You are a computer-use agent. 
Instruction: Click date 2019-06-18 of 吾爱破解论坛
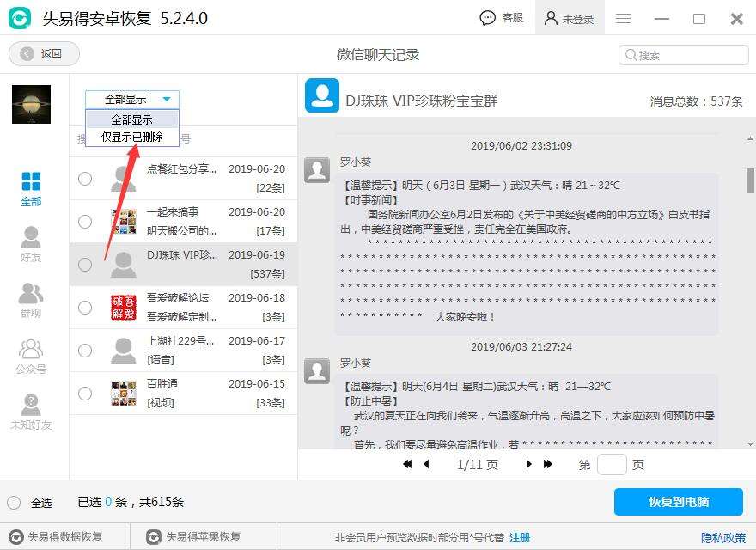pyautogui.click(x=257, y=297)
